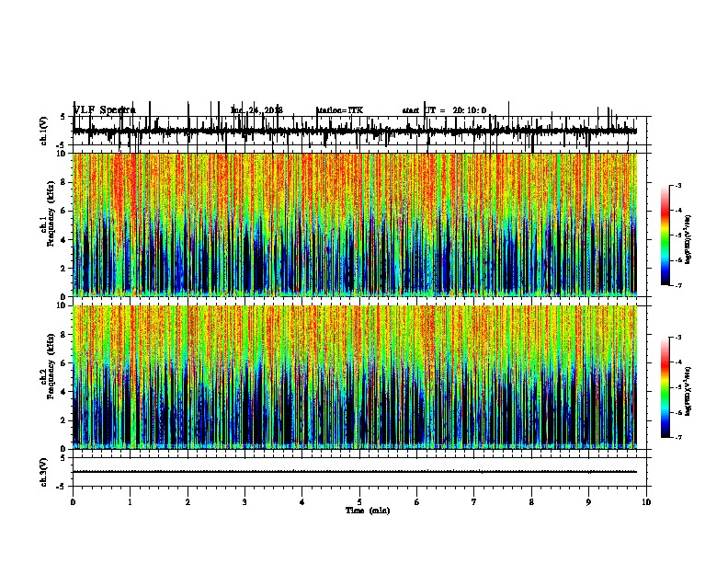Screen dimensions: 728x563
Task: Click the "8" kHz tick of ch.2 spectrogram
Action: pyautogui.click(x=64, y=335)
